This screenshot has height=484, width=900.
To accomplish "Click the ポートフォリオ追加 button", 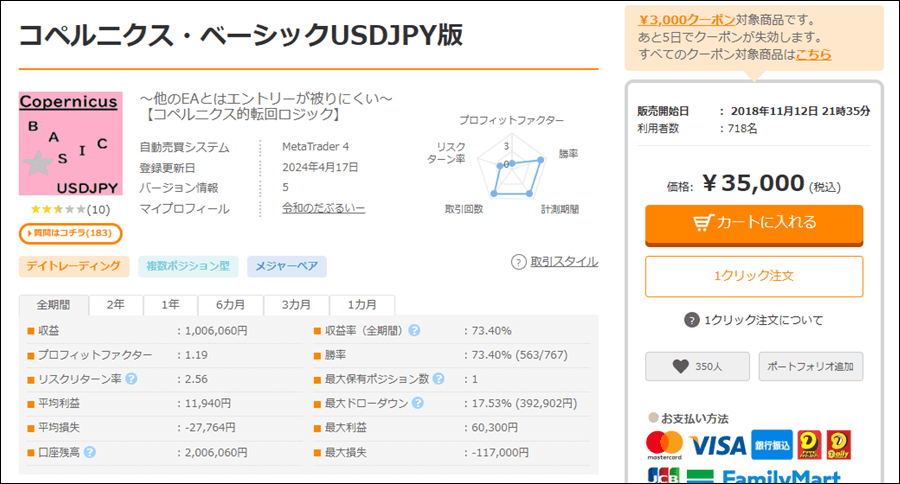I will point(810,366).
